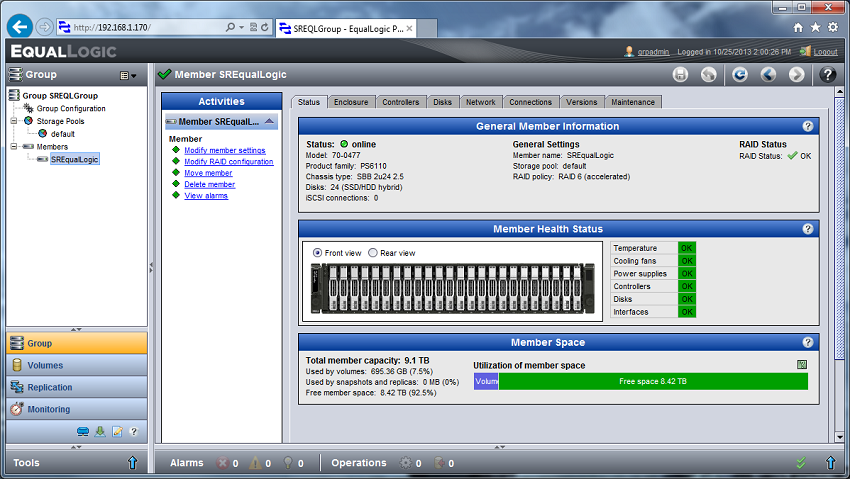Open help for Member Space panel
850x479 pixels.
[x=808, y=342]
